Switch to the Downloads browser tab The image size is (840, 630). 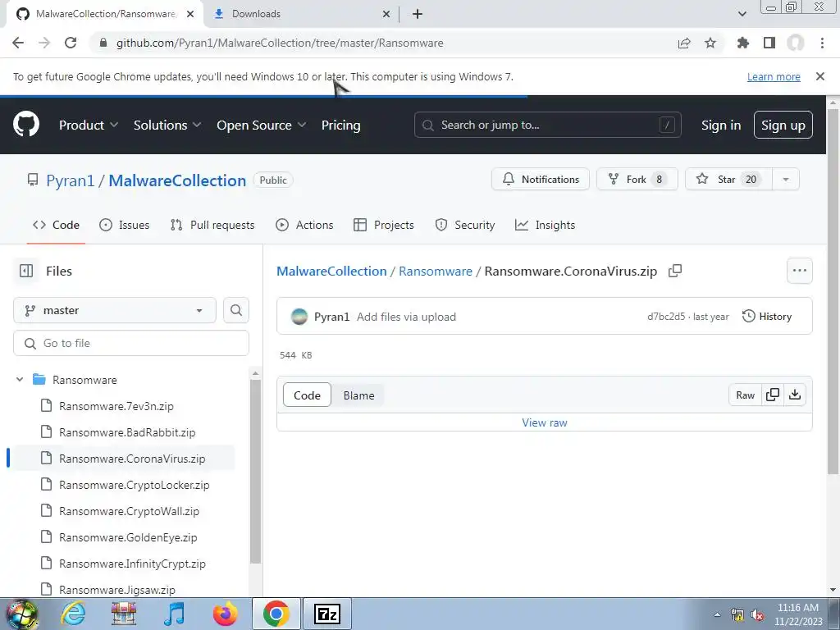(x=300, y=14)
